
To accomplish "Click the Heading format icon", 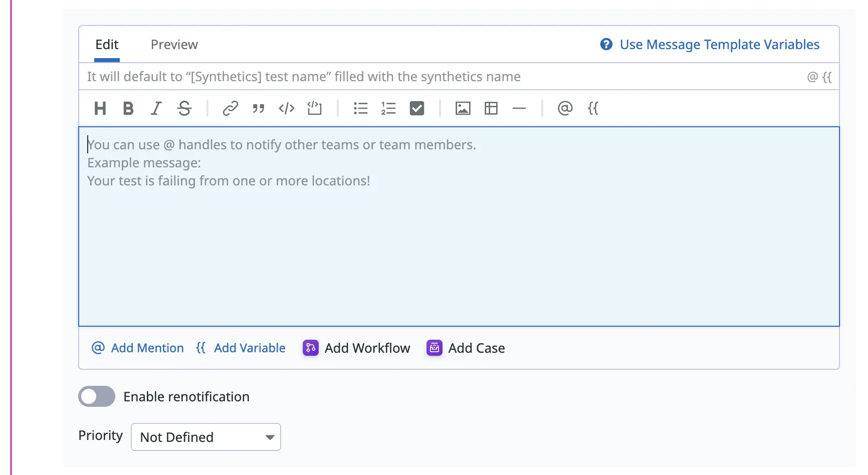I will (x=100, y=108).
